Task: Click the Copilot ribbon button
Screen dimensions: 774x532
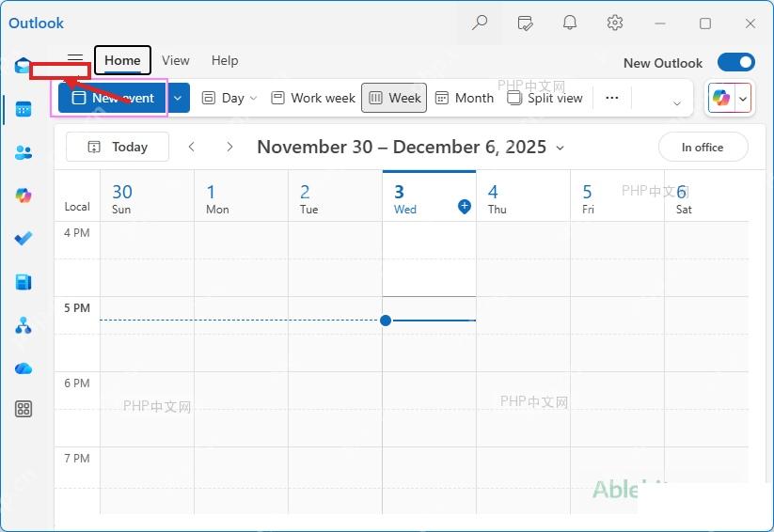Action: coord(721,98)
